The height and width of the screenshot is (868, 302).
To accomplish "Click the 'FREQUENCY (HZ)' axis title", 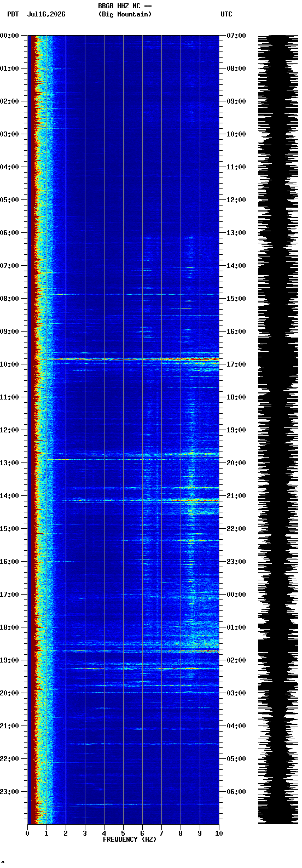I will point(130,840).
